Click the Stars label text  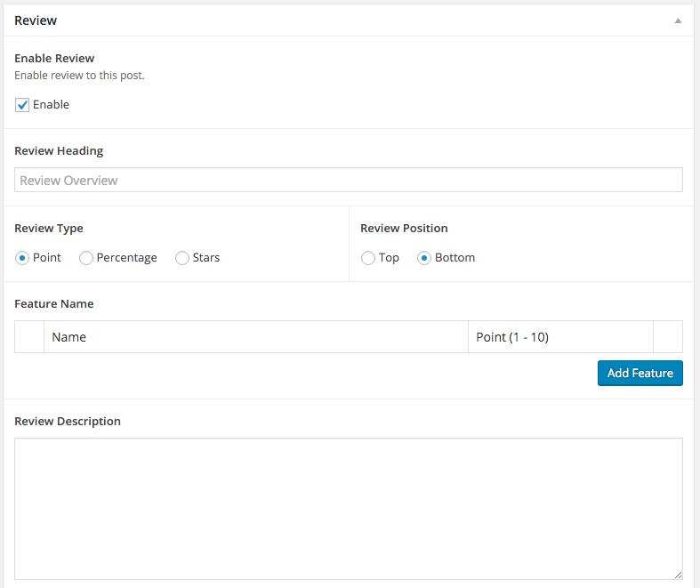pyautogui.click(x=206, y=258)
